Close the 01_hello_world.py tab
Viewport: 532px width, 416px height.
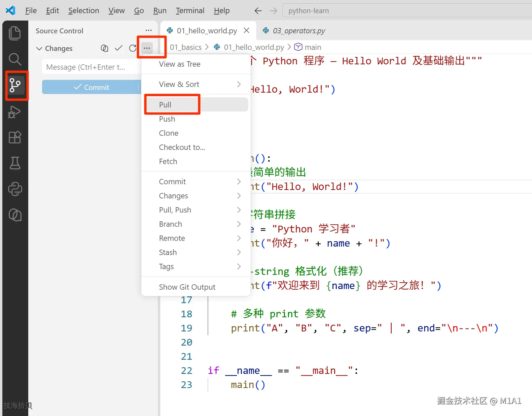pyautogui.click(x=247, y=30)
